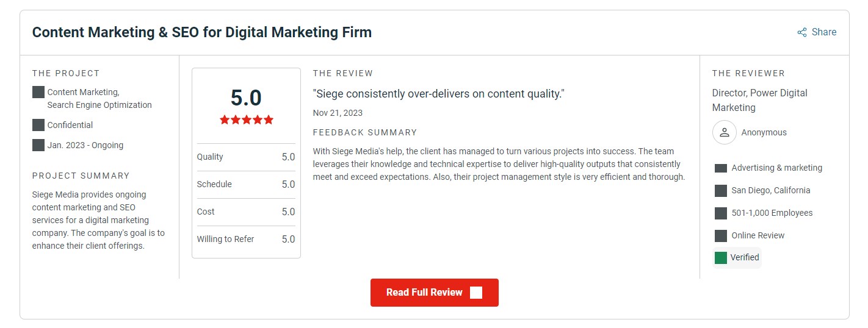Click the icon beside Jan. 2023 - Ongoing
Viewport: 868px width, 328px height.
pyautogui.click(x=38, y=145)
